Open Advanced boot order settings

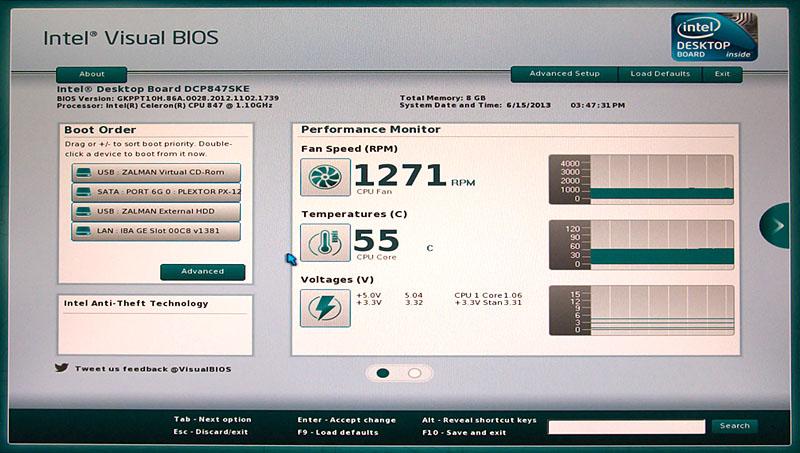203,271
